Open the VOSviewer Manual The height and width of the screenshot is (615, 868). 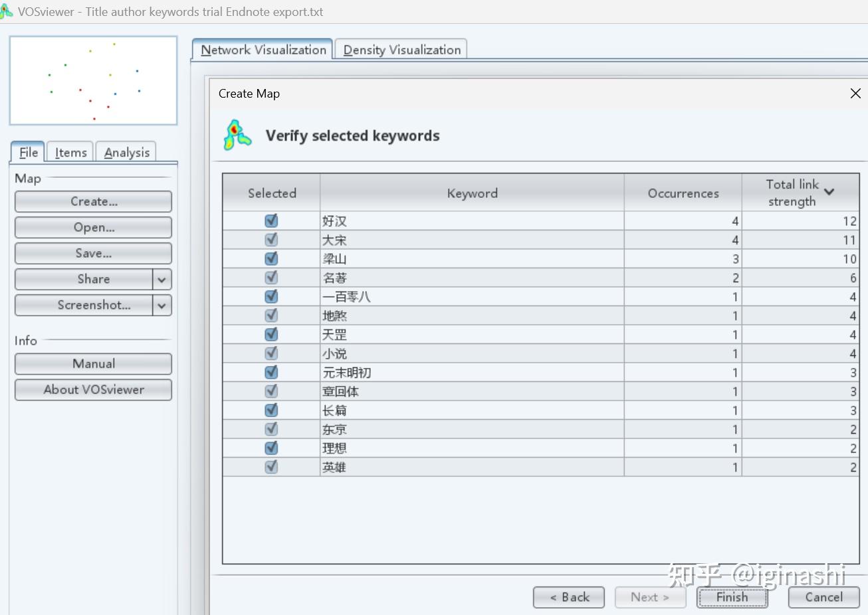(92, 363)
